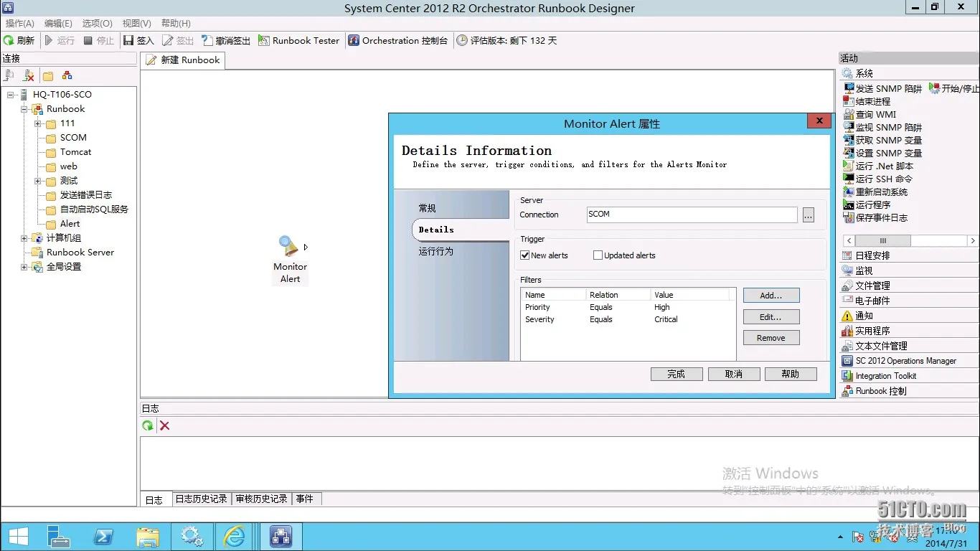Toggle the Updated alerts checkbox
Image resolution: width=980 pixels, height=551 pixels.
598,255
